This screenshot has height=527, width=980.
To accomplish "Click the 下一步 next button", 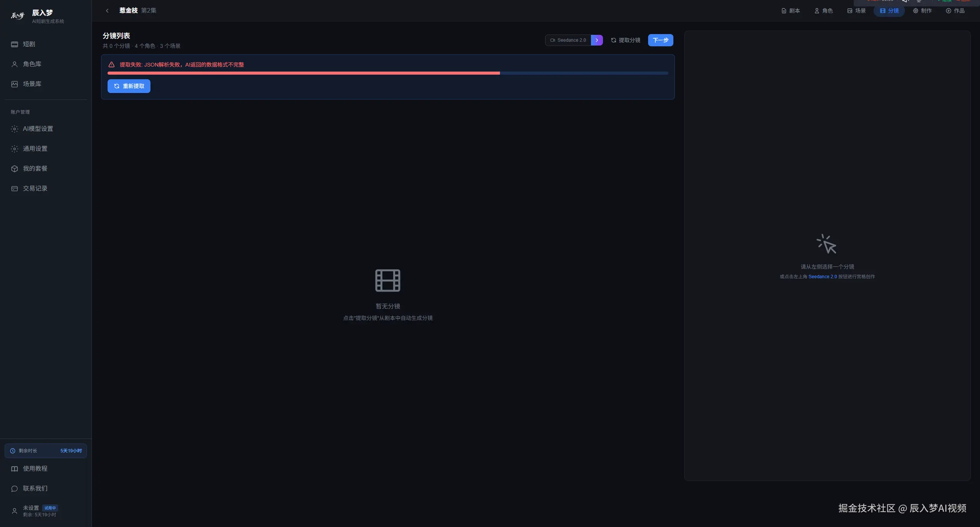I will point(660,40).
